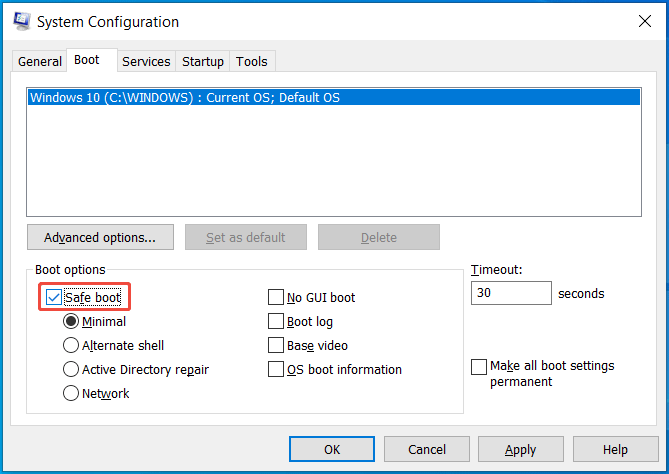Enable the No GUI boot option
Image resolution: width=669 pixels, height=474 pixels.
pyautogui.click(x=276, y=297)
